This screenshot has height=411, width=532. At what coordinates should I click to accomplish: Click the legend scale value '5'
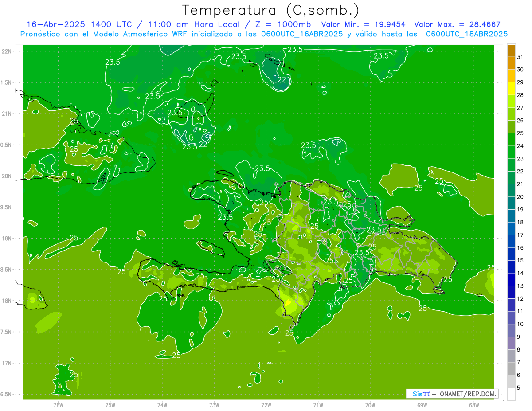click(x=519, y=388)
